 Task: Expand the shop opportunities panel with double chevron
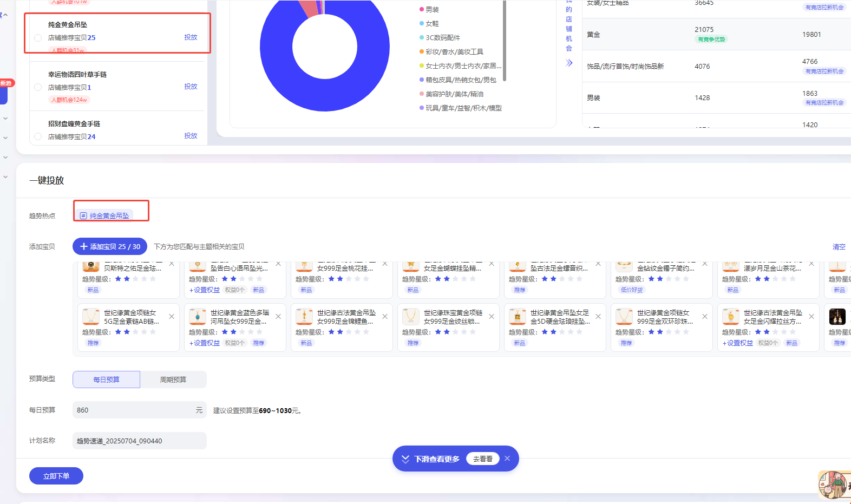[569, 63]
